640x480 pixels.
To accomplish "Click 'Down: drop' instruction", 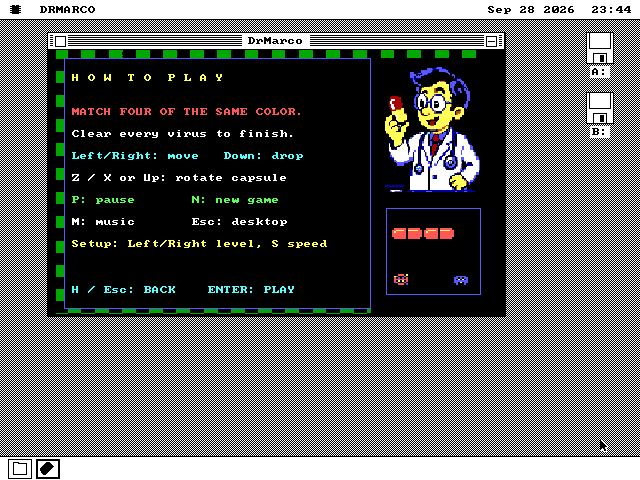I will (x=263, y=156).
